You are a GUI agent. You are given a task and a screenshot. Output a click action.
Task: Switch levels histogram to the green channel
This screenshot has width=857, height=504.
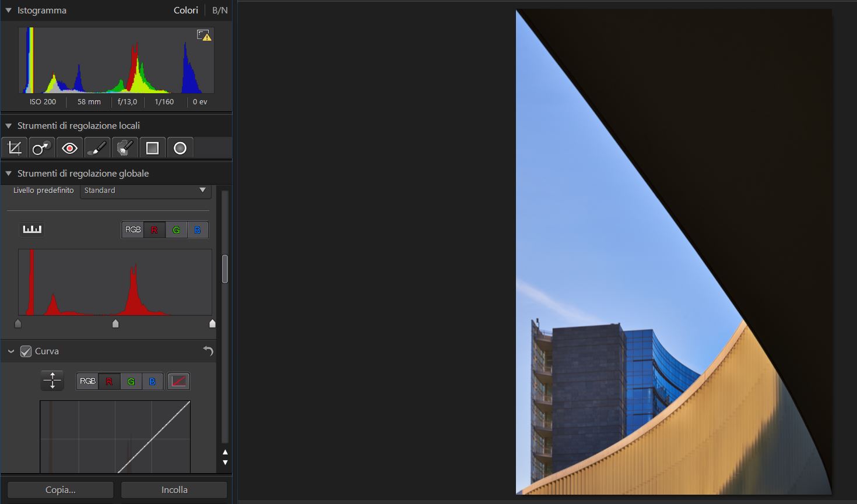coord(176,230)
